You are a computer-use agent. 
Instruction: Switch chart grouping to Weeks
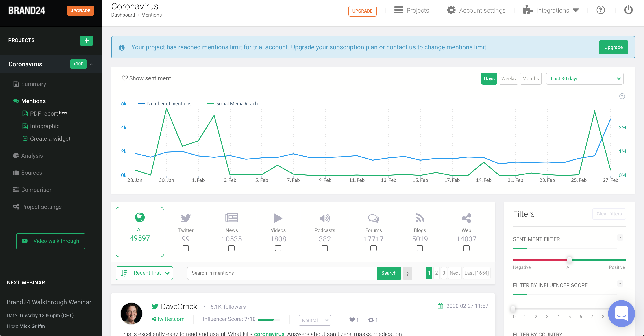pos(508,79)
